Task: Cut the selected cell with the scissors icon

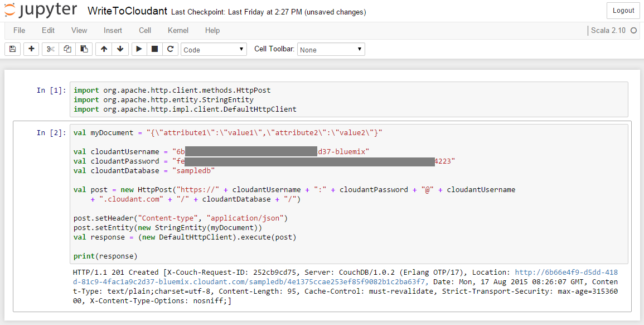Action: coord(51,49)
